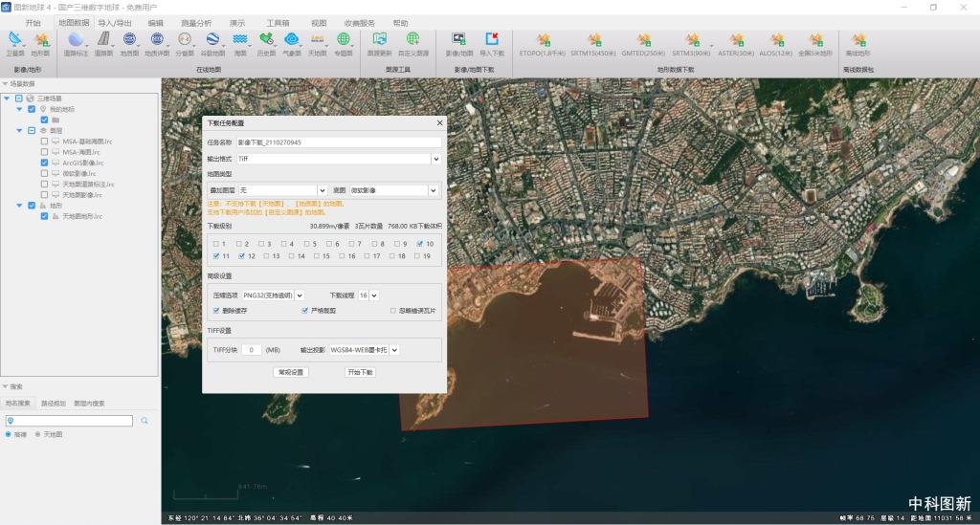This screenshot has height=525, width=980.
Task: Click the 开始下载 button
Action: pyautogui.click(x=360, y=372)
